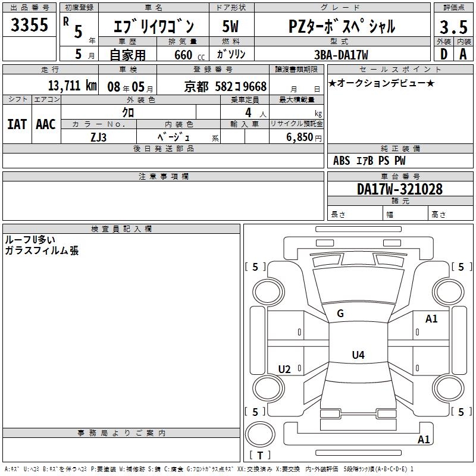
Task: Click the 長さ length field
Action: click(355, 213)
